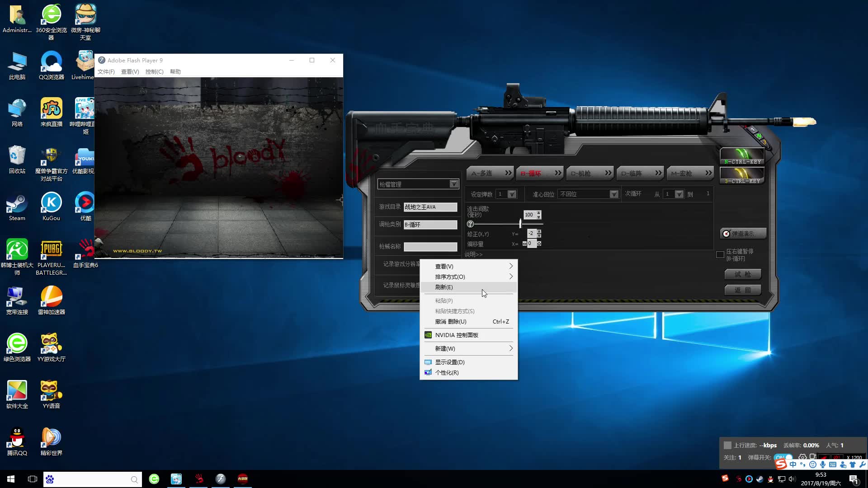Image resolution: width=868 pixels, height=488 pixels.
Task: Open the KuGou music desktop icon
Action: [51, 206]
